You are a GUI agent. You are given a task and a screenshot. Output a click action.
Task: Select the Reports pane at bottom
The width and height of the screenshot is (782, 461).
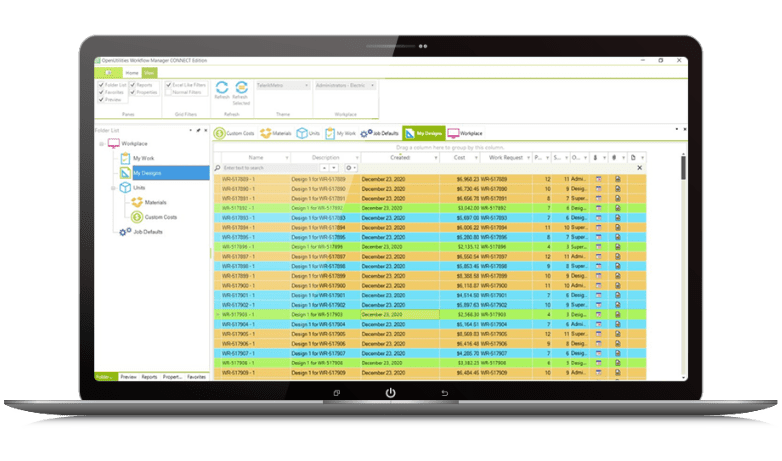pos(150,377)
